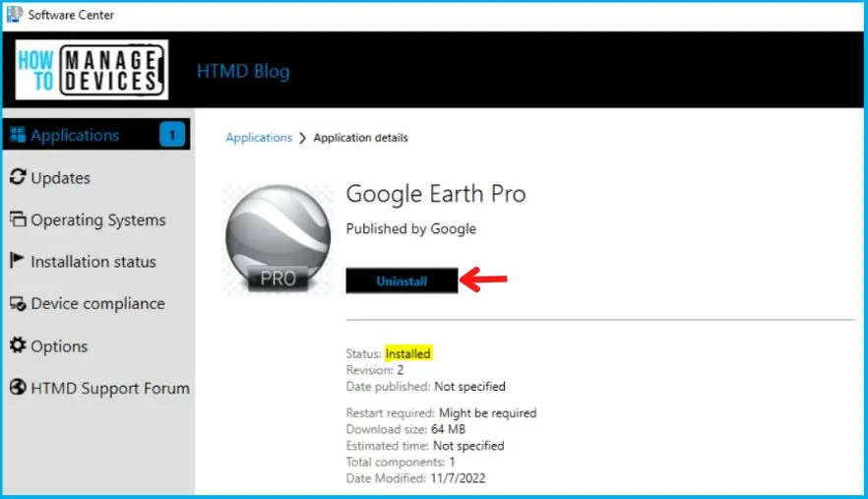Open the HTMD Support Forum link
Screen dimensions: 868x499
pos(109,388)
